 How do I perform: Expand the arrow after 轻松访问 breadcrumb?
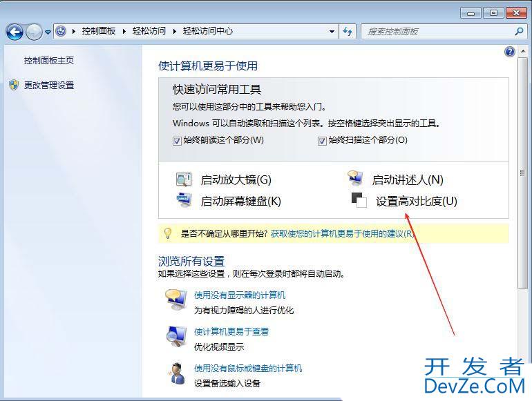[174, 31]
